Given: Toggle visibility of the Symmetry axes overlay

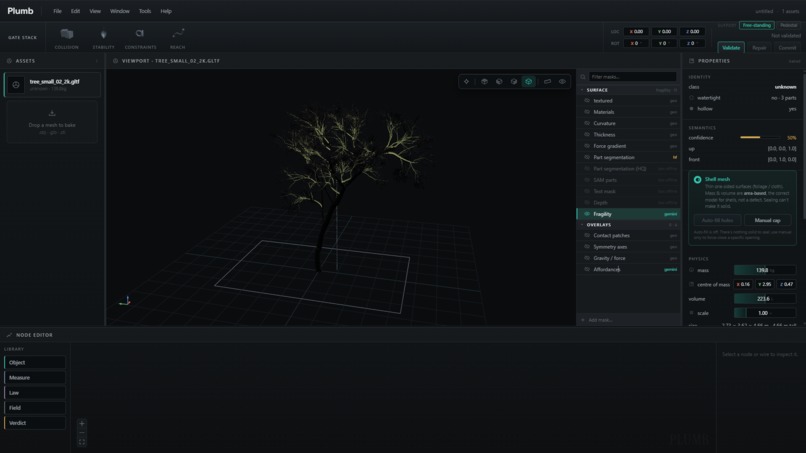Looking at the screenshot, I should pos(587,247).
